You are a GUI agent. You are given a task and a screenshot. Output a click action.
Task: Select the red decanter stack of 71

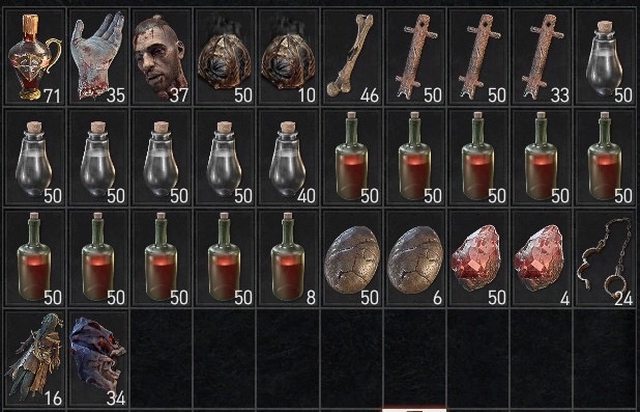tap(35, 57)
